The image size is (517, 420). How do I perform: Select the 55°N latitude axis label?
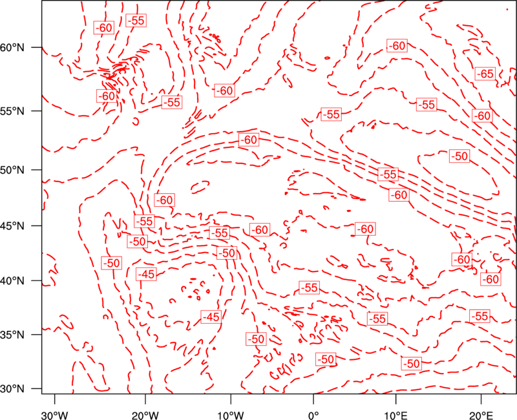[12, 110]
